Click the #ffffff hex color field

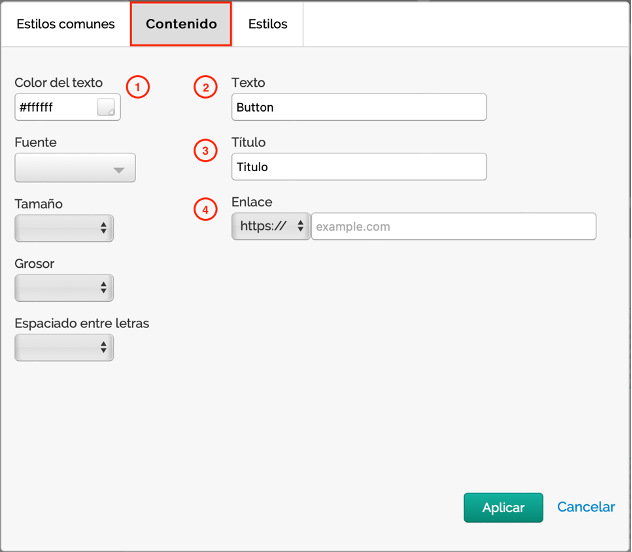coord(55,107)
